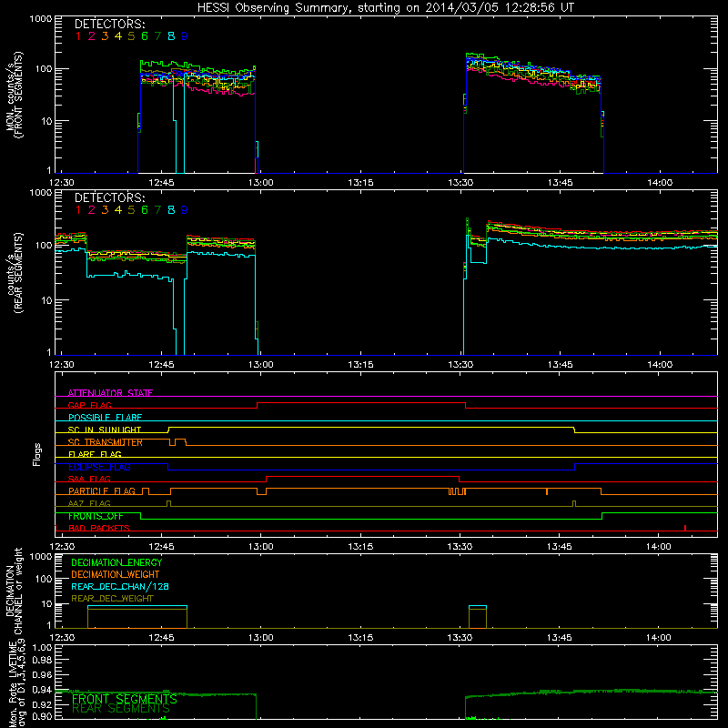The width and height of the screenshot is (728, 728).
Task: Click detector 4 legend number in front segments panel
Action: click(118, 36)
